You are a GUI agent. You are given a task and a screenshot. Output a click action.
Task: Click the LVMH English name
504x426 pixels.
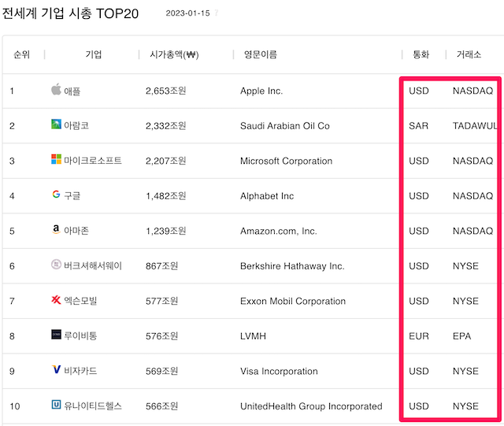point(253,335)
